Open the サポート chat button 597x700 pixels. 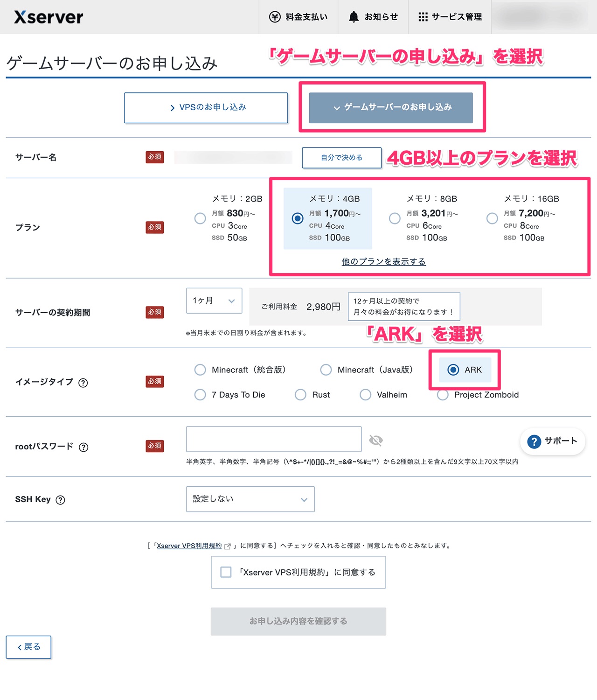[x=553, y=441]
